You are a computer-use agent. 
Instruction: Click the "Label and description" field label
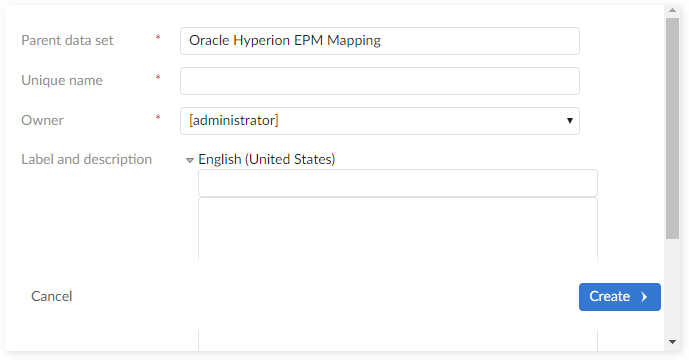click(87, 160)
